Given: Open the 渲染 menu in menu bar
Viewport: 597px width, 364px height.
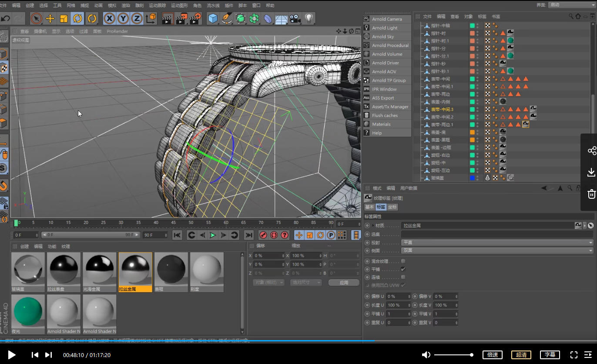Looking at the screenshot, I should coord(125,6).
